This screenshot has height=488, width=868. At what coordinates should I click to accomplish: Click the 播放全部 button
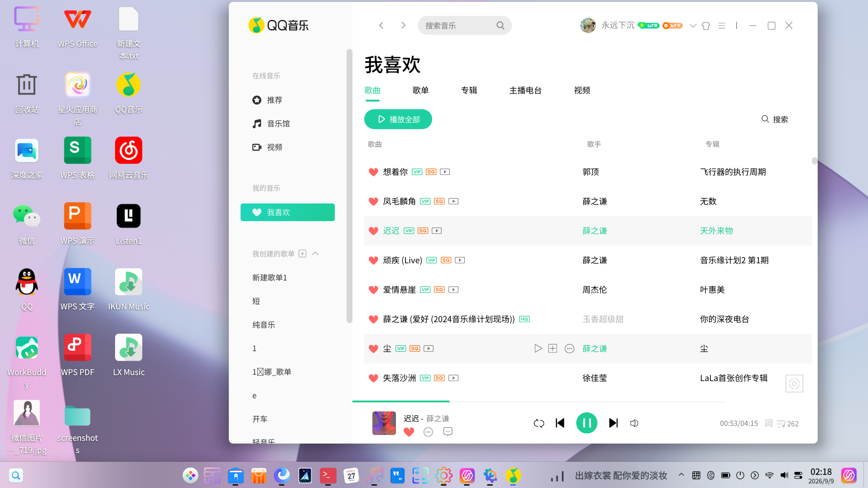point(398,119)
